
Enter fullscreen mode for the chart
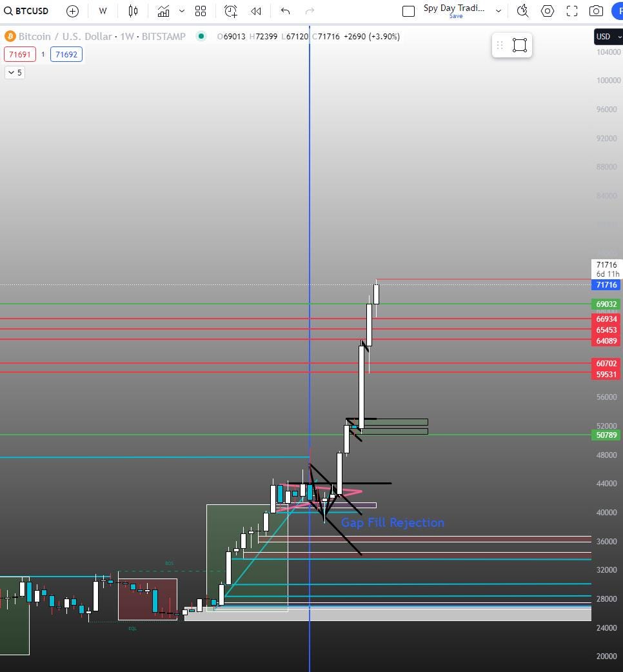(x=571, y=11)
